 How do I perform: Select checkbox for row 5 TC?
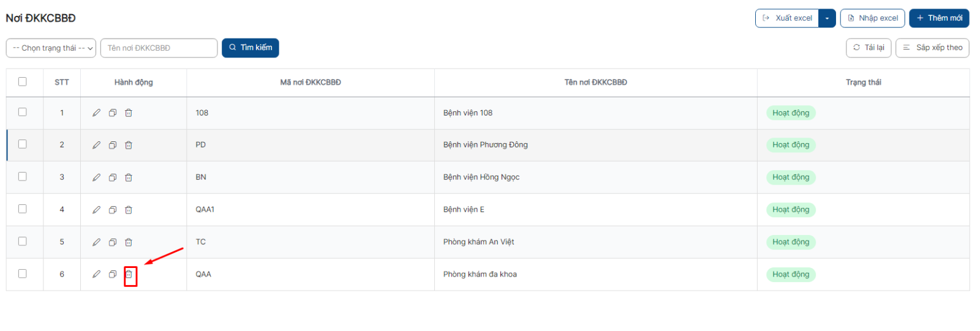(x=23, y=241)
